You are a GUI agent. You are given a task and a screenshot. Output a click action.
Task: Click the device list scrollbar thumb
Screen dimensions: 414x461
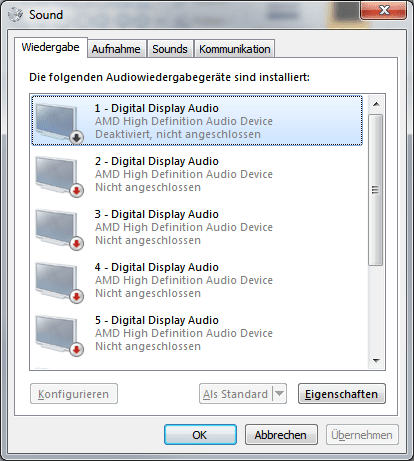click(376, 190)
